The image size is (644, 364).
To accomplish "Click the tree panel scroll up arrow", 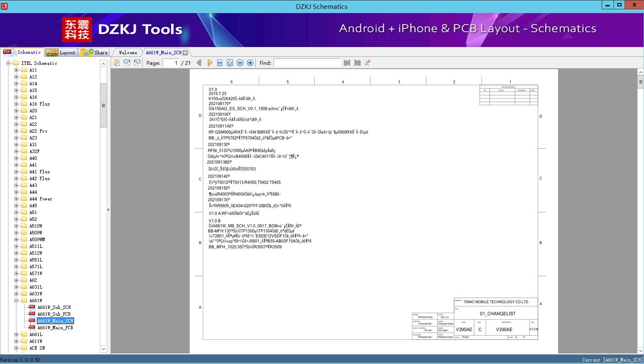I will pos(103,64).
